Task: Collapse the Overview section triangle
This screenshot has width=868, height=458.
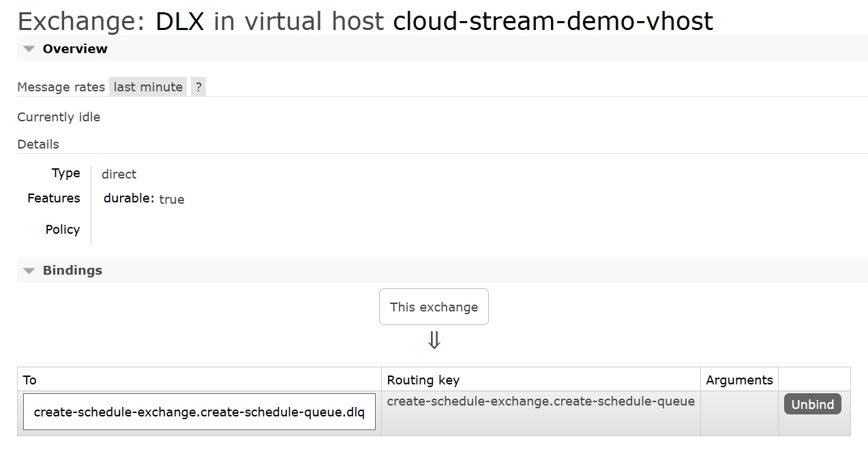Action: [29, 49]
